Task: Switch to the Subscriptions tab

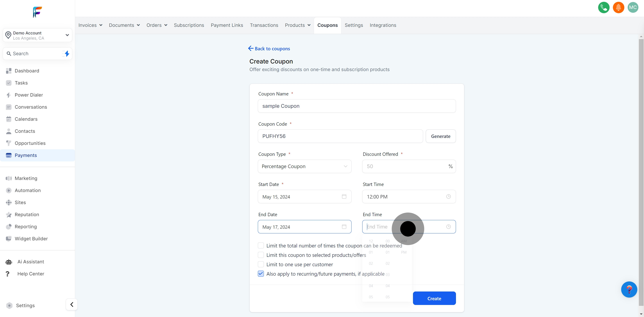Action: pos(189,25)
